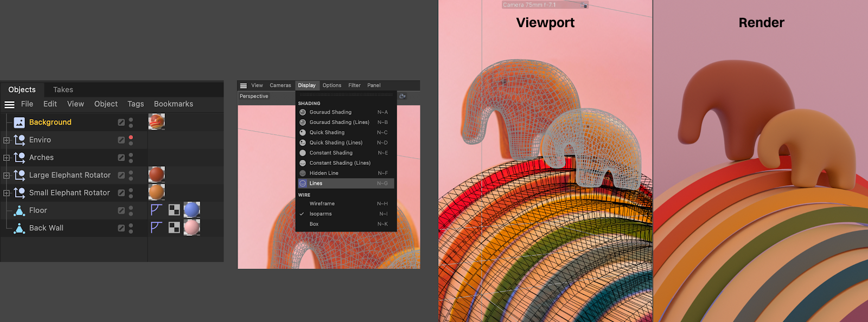
Task: Select the Back Wall object in list
Action: click(46, 228)
